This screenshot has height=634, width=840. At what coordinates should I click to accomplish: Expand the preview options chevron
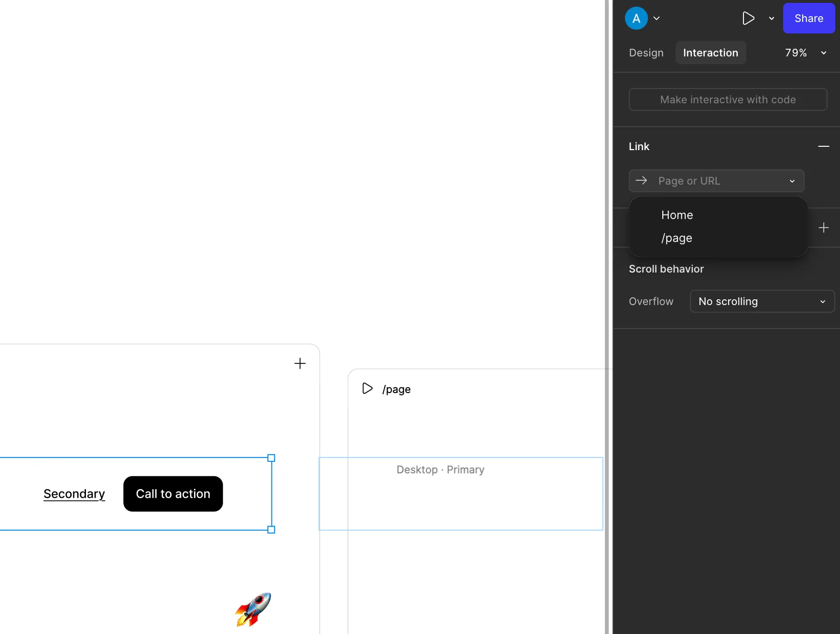click(771, 18)
